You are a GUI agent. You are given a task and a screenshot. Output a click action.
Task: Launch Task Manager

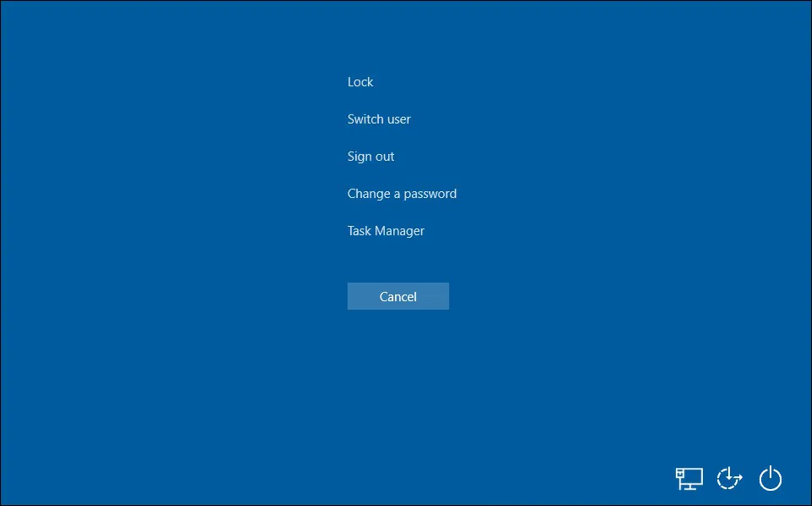click(x=386, y=231)
